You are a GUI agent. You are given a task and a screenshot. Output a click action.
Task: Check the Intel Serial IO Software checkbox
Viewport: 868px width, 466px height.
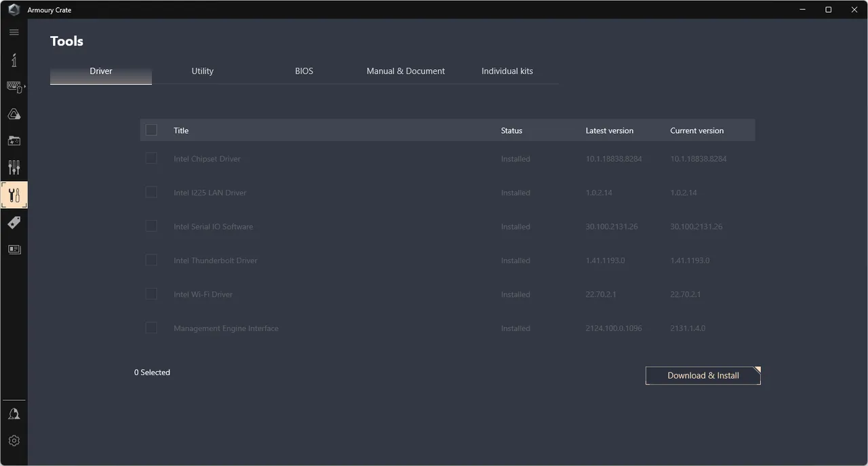pyautogui.click(x=151, y=226)
